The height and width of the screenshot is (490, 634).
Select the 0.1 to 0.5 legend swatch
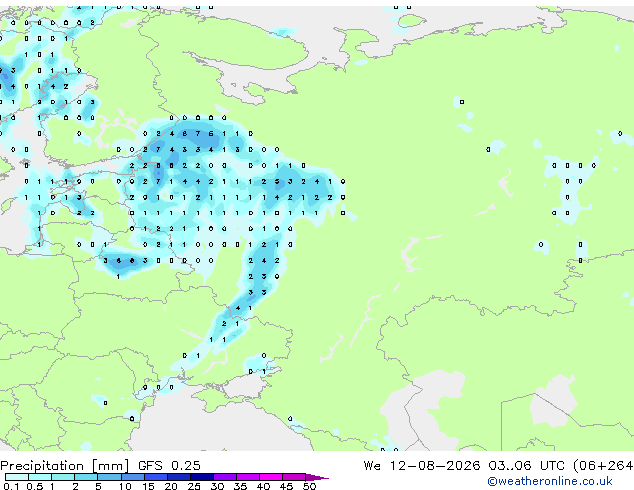[x=17, y=477]
